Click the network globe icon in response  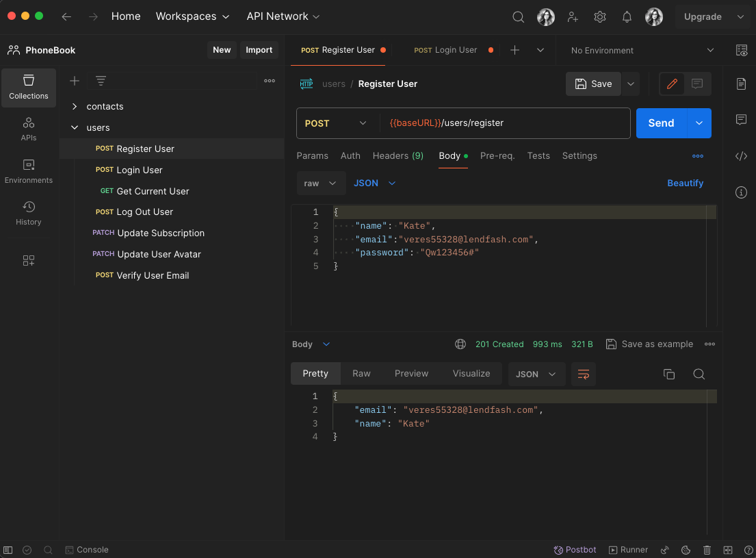tap(460, 344)
